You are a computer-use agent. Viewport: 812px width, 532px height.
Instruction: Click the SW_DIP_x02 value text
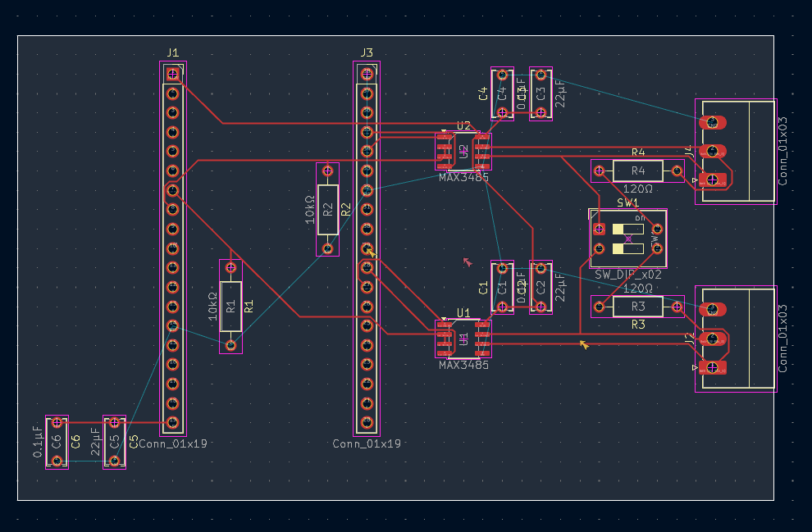click(627, 275)
